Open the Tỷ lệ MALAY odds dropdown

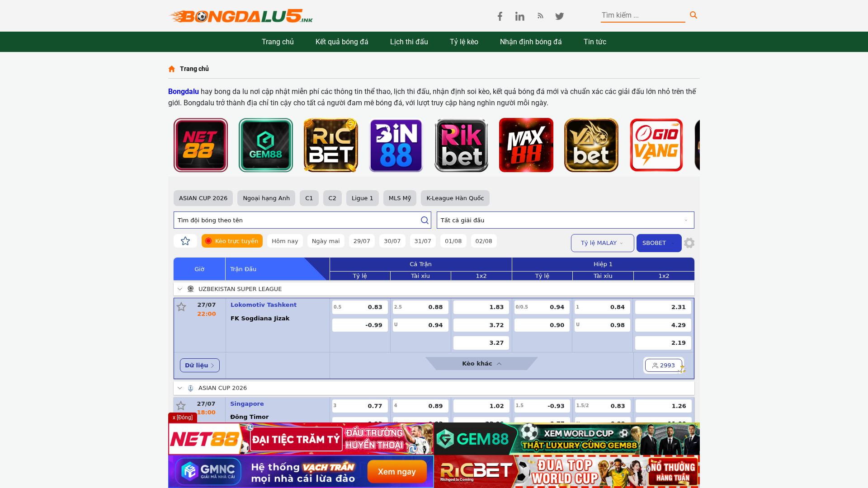(602, 243)
